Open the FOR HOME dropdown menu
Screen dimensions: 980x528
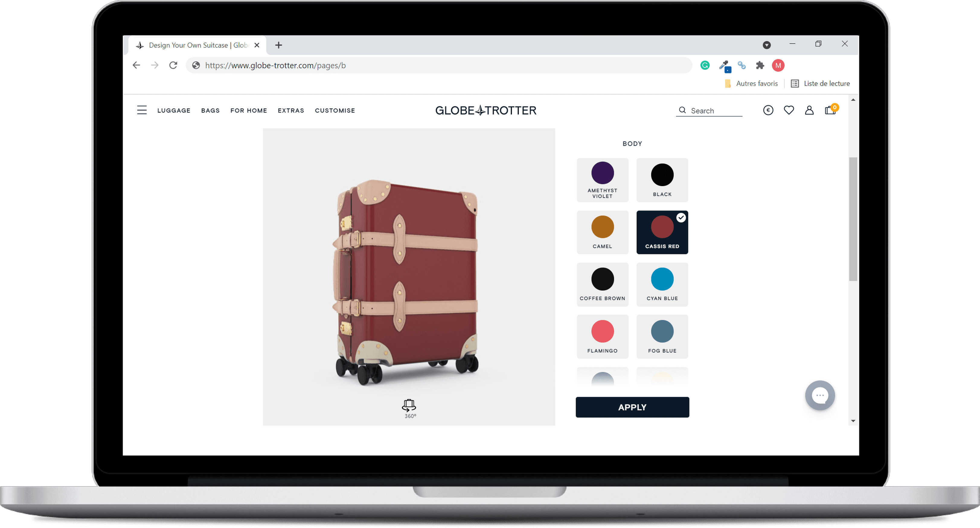point(249,110)
